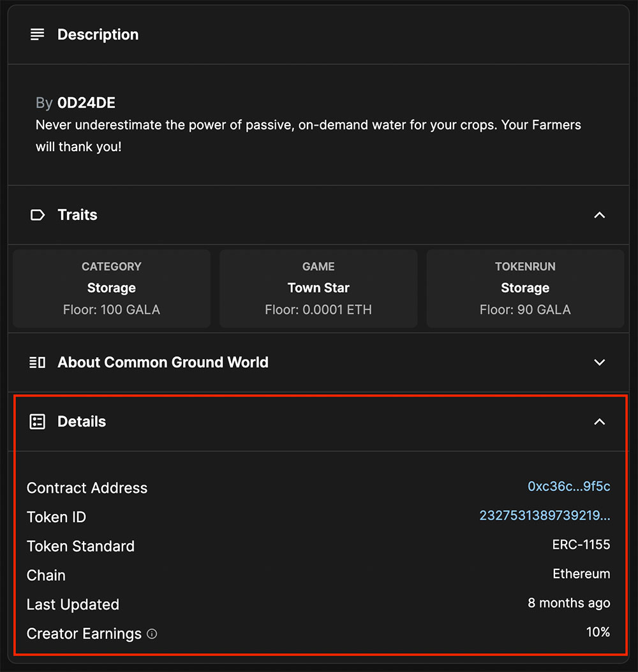Click the Traits tag icon

tap(37, 215)
